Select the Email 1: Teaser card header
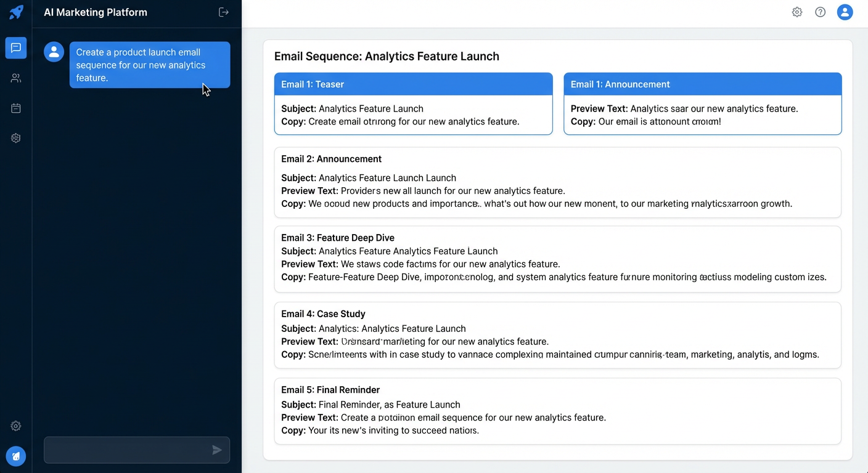 click(x=413, y=84)
